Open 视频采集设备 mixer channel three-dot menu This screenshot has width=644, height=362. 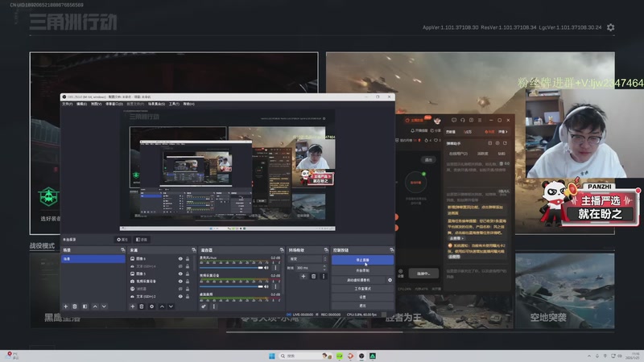coord(275,286)
